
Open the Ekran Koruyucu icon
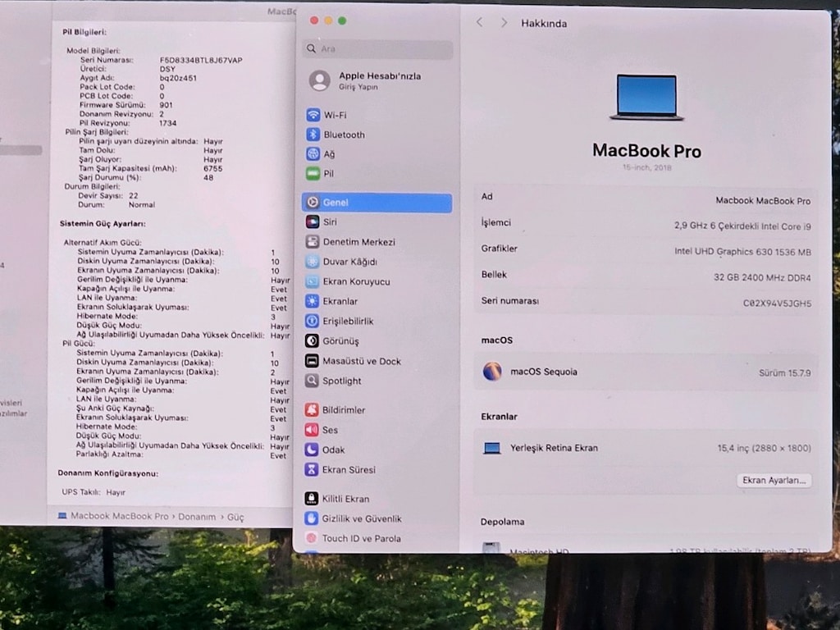(313, 281)
